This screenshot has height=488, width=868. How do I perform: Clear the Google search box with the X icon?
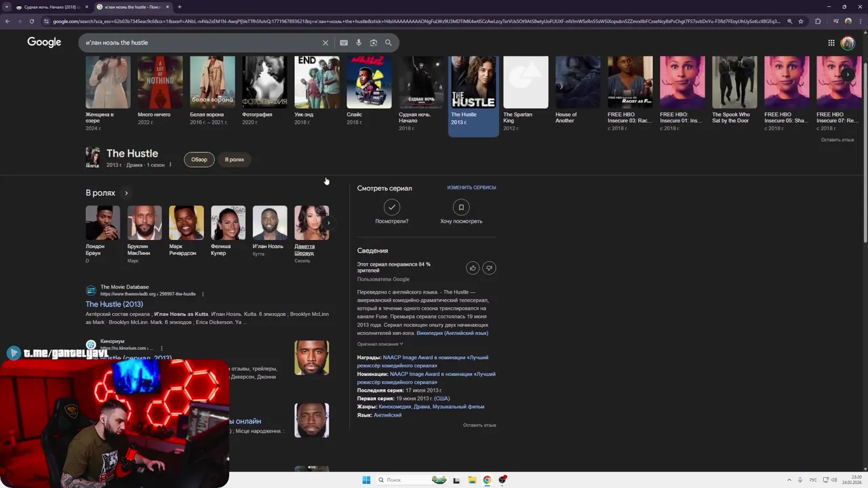tap(325, 43)
